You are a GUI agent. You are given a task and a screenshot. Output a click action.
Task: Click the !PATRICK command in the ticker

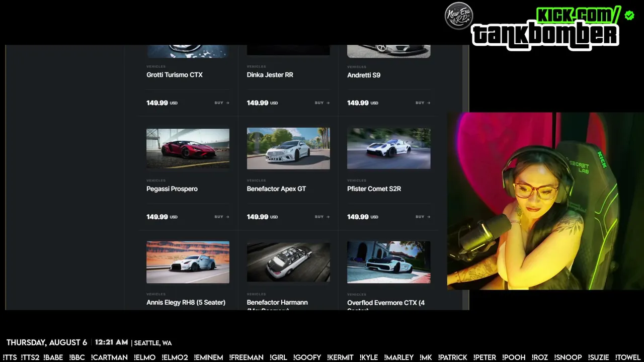452,357
